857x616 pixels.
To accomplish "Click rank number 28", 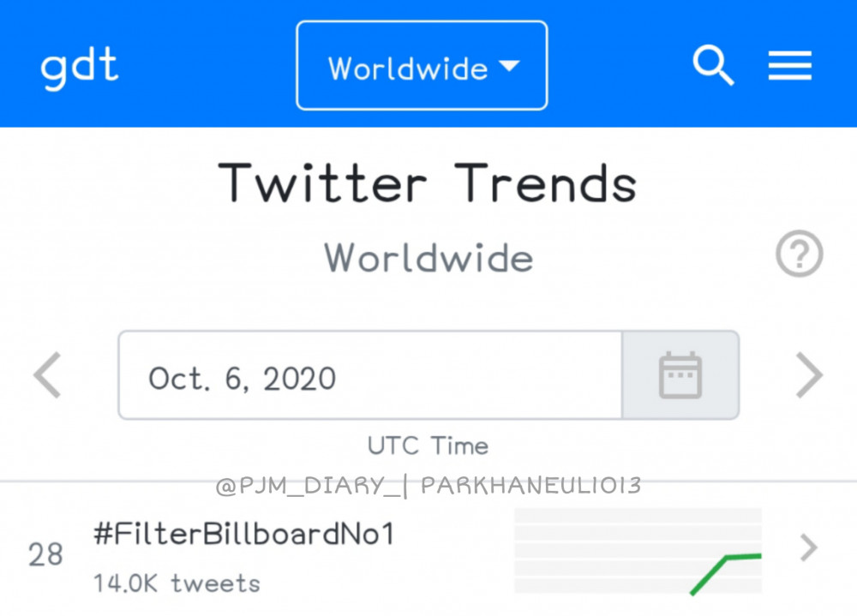I will (x=46, y=555).
